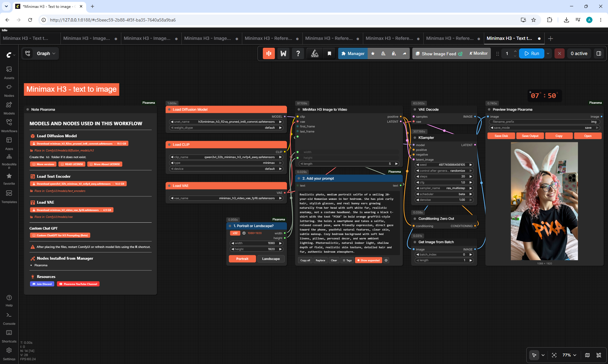
Task: Open the ComfyUI logo main menu
Action: (x=10, y=55)
